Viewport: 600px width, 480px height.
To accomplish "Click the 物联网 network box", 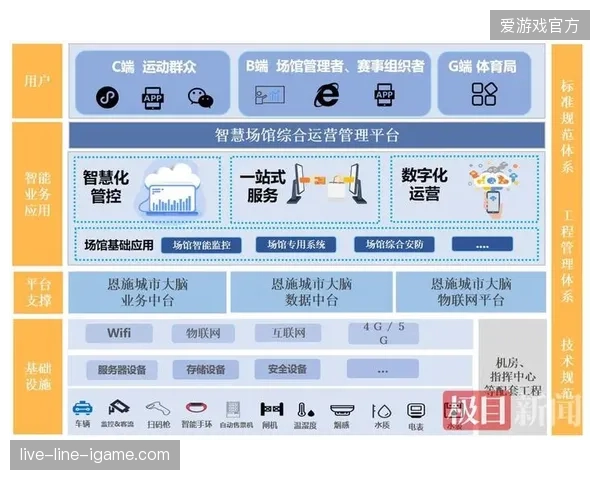I will pos(203,333).
